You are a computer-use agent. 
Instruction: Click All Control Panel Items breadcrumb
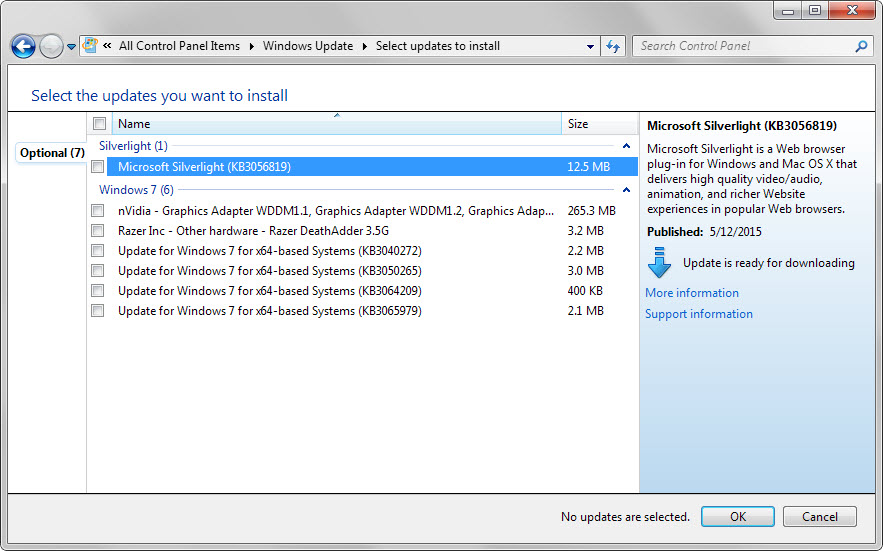179,46
